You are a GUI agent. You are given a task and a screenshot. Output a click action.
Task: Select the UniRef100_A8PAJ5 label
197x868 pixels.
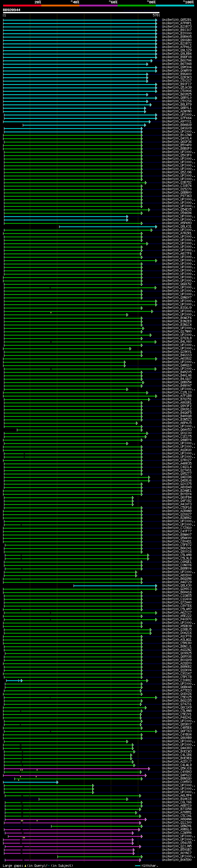pyautogui.click(x=177, y=423)
